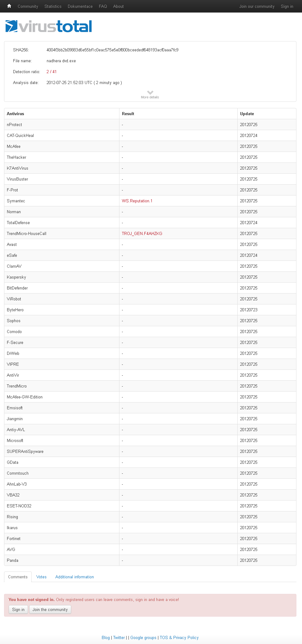Image resolution: width=302 pixels, height=644 pixels.
Task: Open the Blog footer link
Action: tap(106, 637)
